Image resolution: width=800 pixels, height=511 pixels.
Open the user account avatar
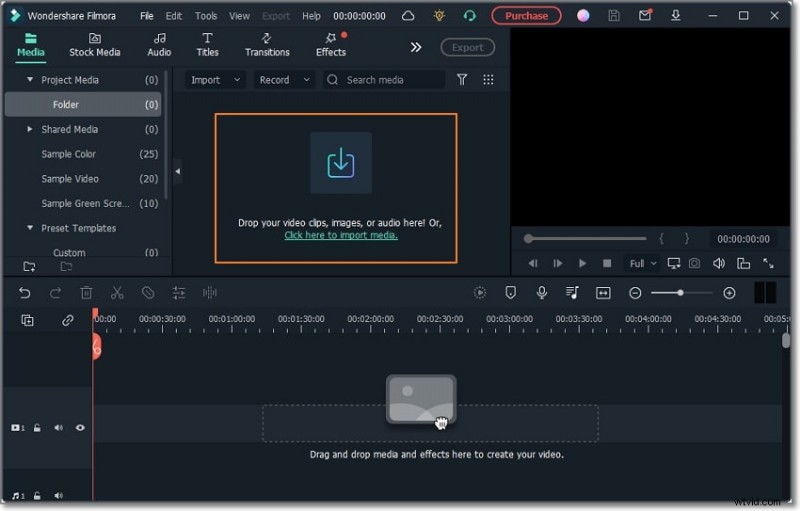583,16
